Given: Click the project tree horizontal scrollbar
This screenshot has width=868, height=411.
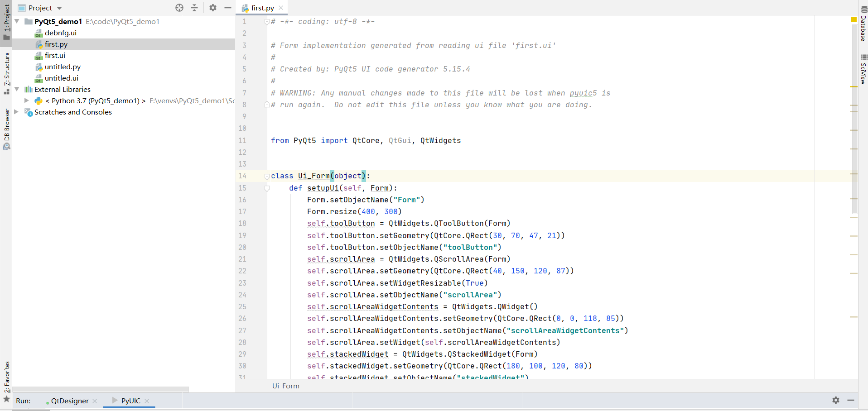Looking at the screenshot, I should pyautogui.click(x=101, y=389).
